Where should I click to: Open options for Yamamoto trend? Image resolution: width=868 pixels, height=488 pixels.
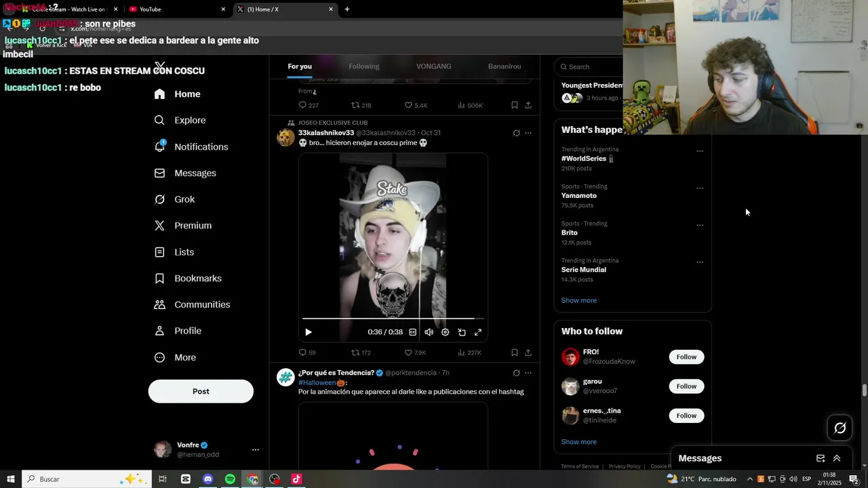700,188
